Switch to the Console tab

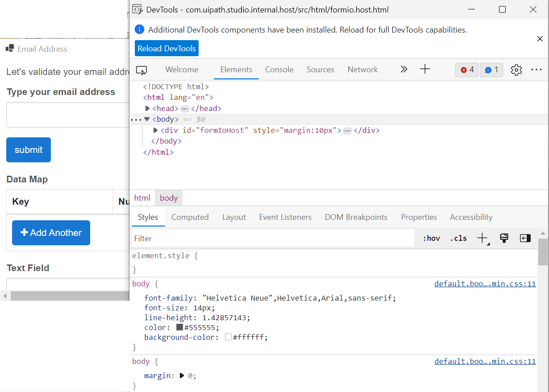(279, 70)
